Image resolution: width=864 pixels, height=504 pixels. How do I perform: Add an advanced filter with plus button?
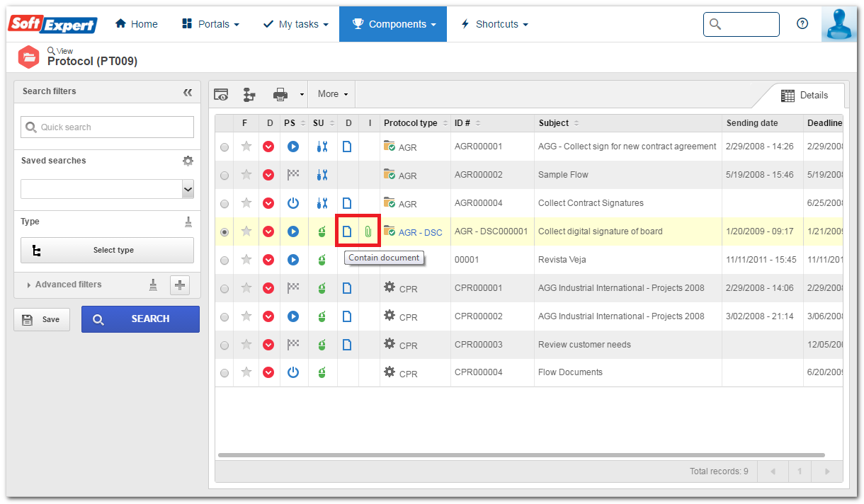point(180,285)
